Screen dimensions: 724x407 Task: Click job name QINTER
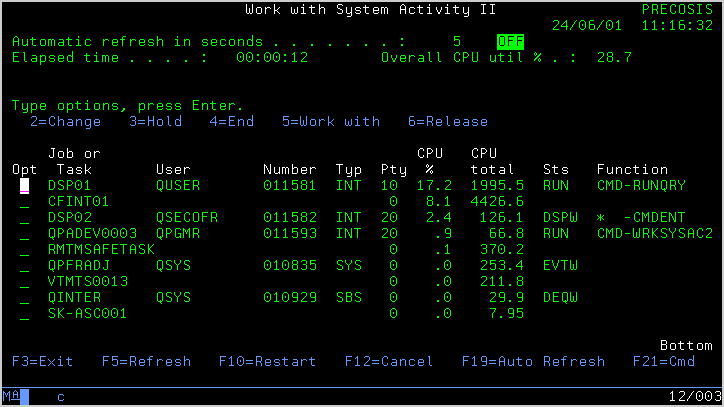74,298
